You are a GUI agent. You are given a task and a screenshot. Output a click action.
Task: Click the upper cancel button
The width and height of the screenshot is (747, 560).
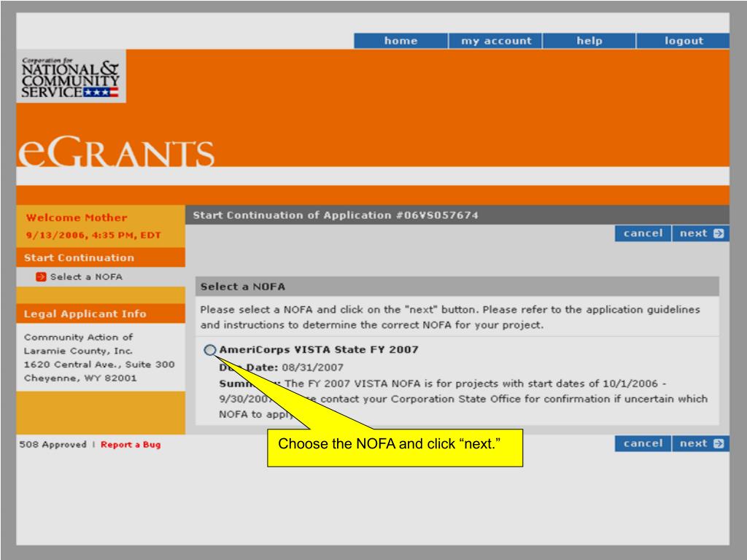pos(643,233)
